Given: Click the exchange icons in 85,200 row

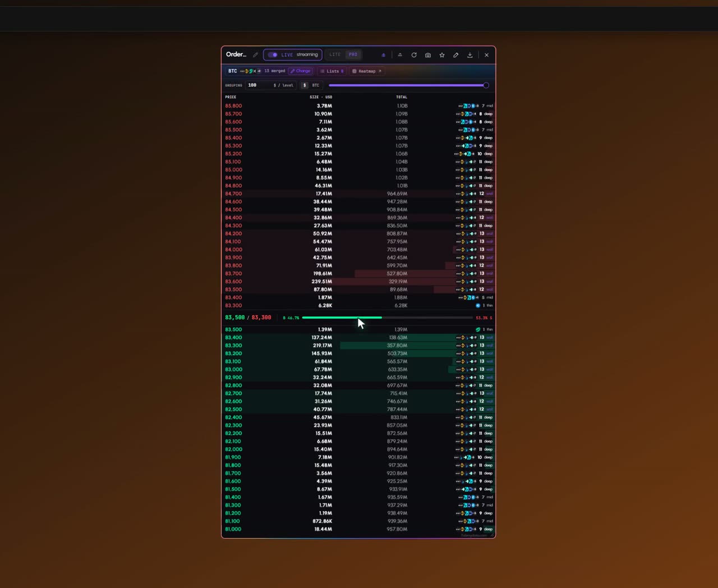Looking at the screenshot, I should [x=465, y=154].
